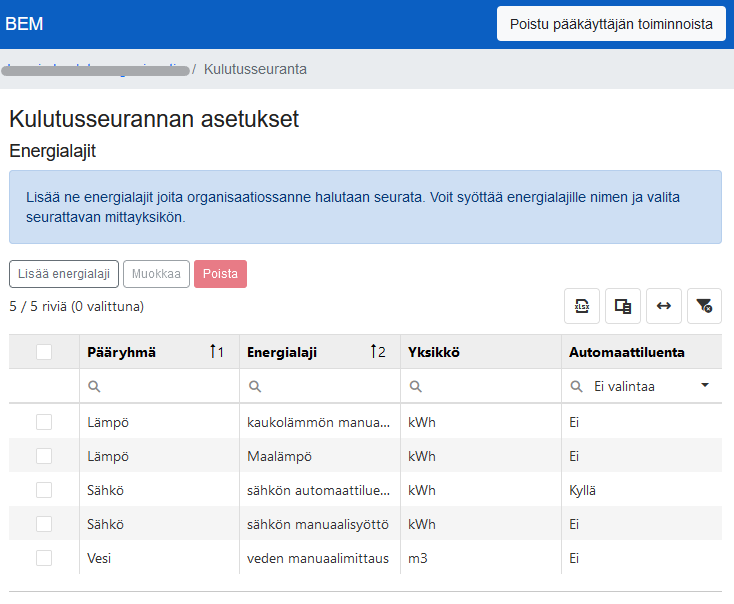The width and height of the screenshot is (734, 604).
Task: Select the veden manuaalimittaus cell
Action: tap(320, 558)
